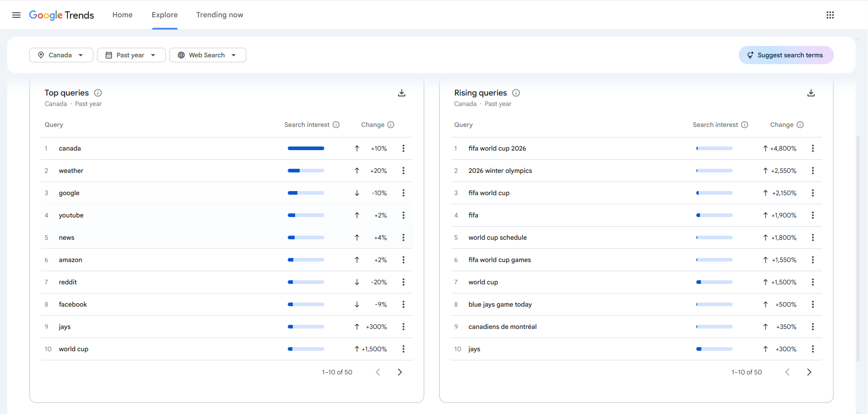Open more options for Rising jays query
Image resolution: width=868 pixels, height=414 pixels.
pos(813,349)
